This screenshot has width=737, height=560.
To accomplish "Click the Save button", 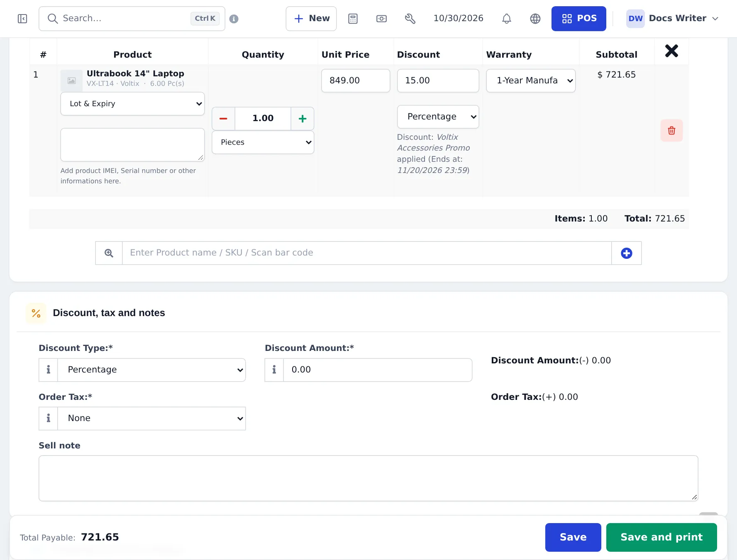I will [x=573, y=537].
